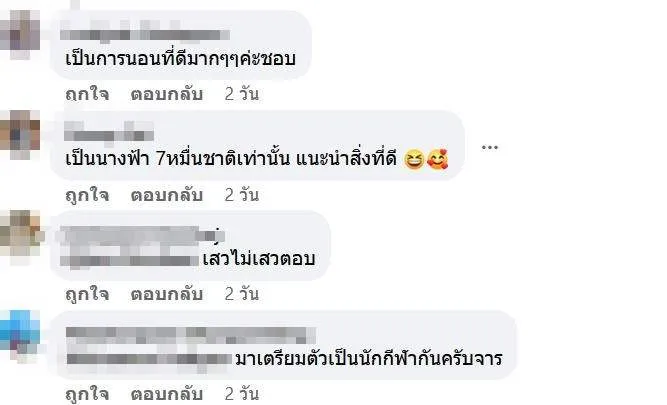Open timestamp of the "เป็นนางฟ้า" comment
This screenshot has height=405, width=667.
242,195
